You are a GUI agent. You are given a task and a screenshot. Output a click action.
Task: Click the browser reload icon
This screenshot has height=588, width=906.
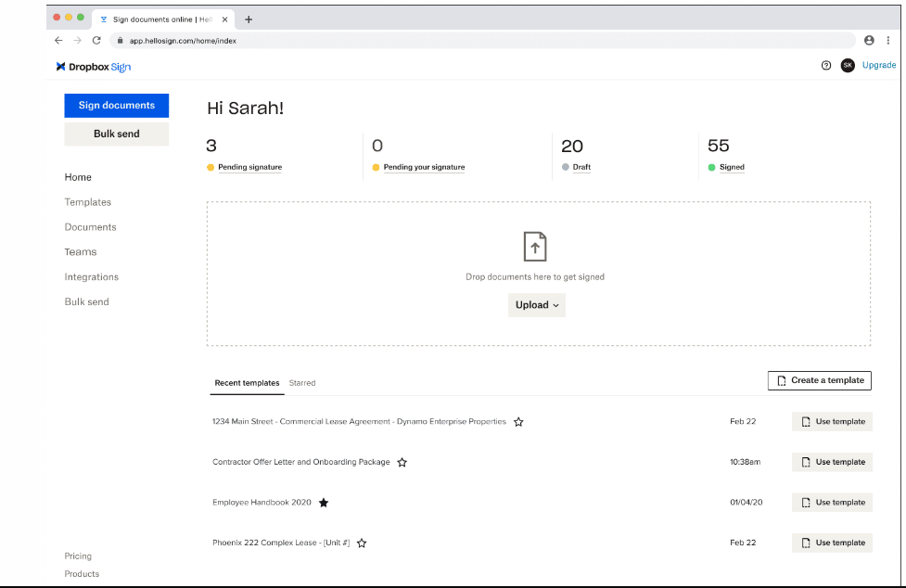(96, 40)
